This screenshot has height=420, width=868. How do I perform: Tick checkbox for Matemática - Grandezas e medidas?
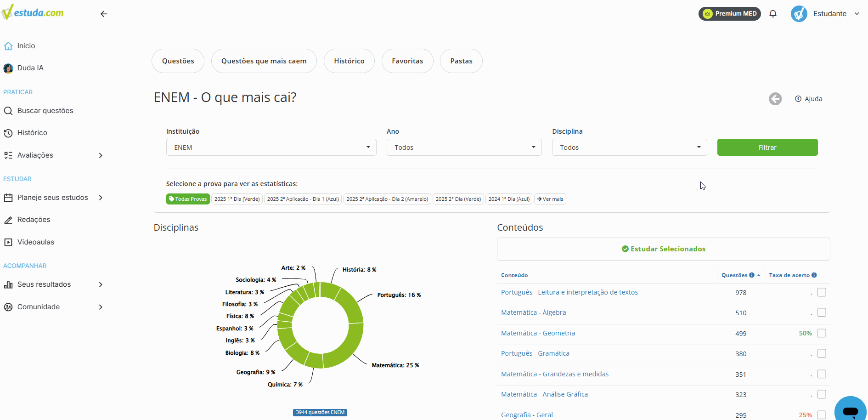822,374
